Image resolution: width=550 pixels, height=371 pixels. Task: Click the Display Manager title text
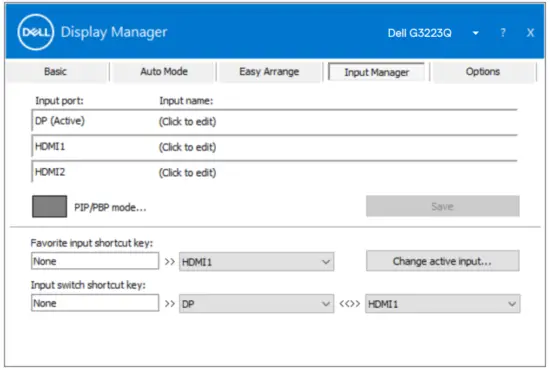click(x=114, y=32)
